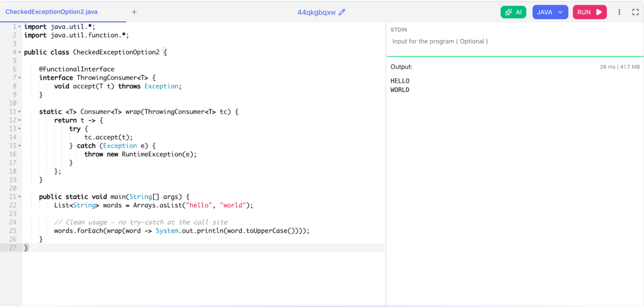Click the 44qkgbqxw project name
Viewport: 644px width, 307px height.
tap(316, 12)
